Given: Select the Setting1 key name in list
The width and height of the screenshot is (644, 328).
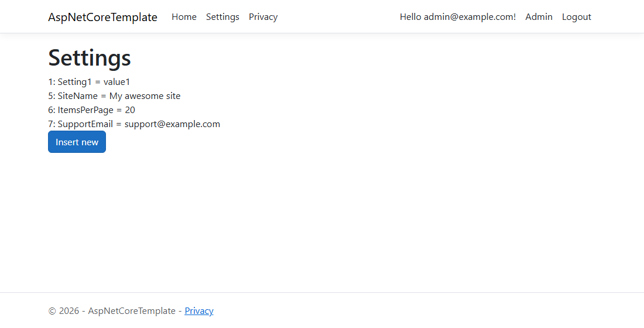Looking at the screenshot, I should [75, 82].
